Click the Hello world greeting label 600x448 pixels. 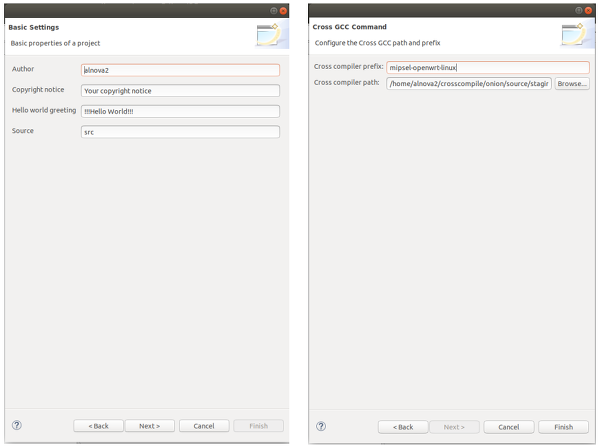pyautogui.click(x=44, y=110)
